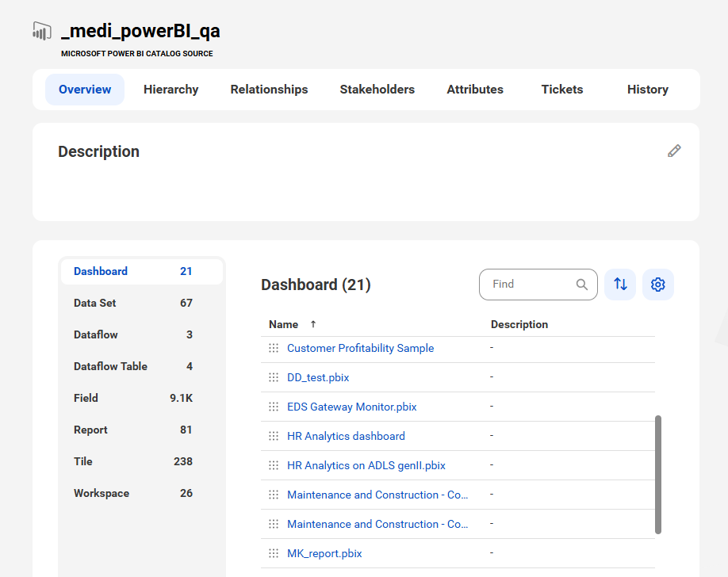Click the drag handle beside MK_report.pbix
The width and height of the screenshot is (728, 577).
274,553
